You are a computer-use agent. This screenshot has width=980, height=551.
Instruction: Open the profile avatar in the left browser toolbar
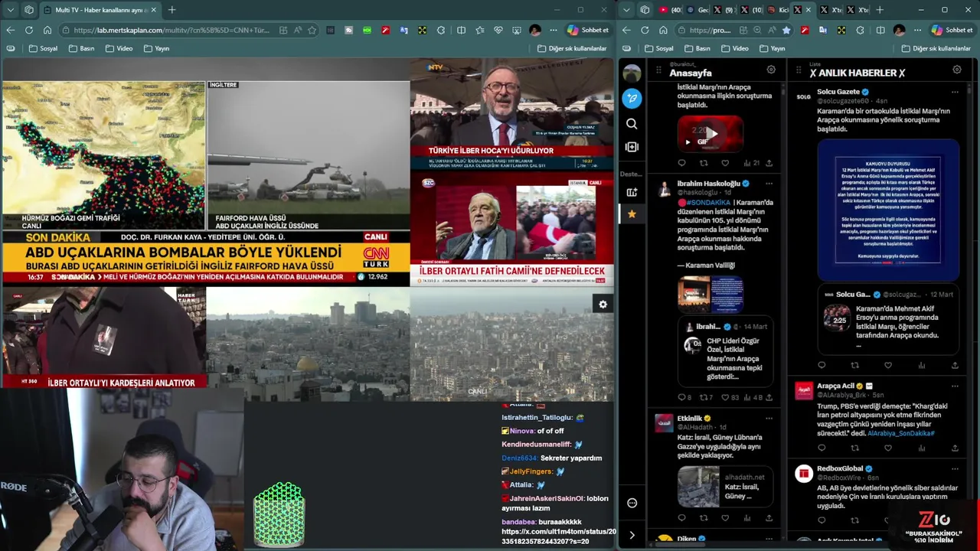(x=534, y=30)
